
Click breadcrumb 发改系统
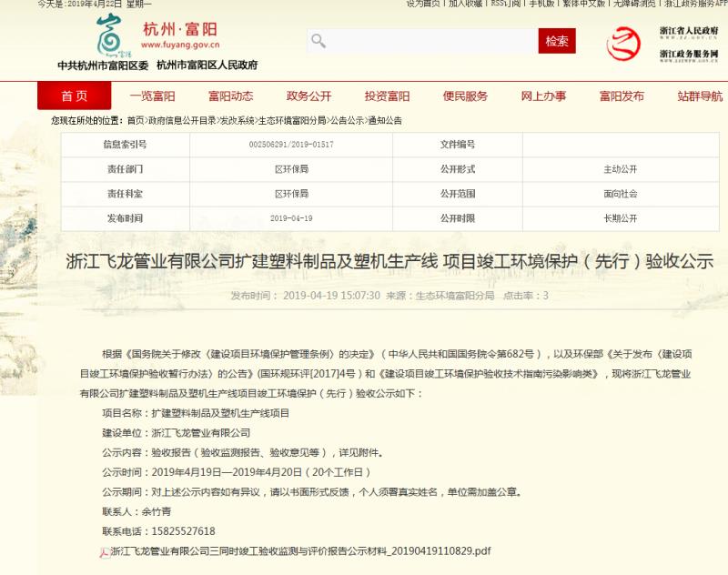[238, 121]
